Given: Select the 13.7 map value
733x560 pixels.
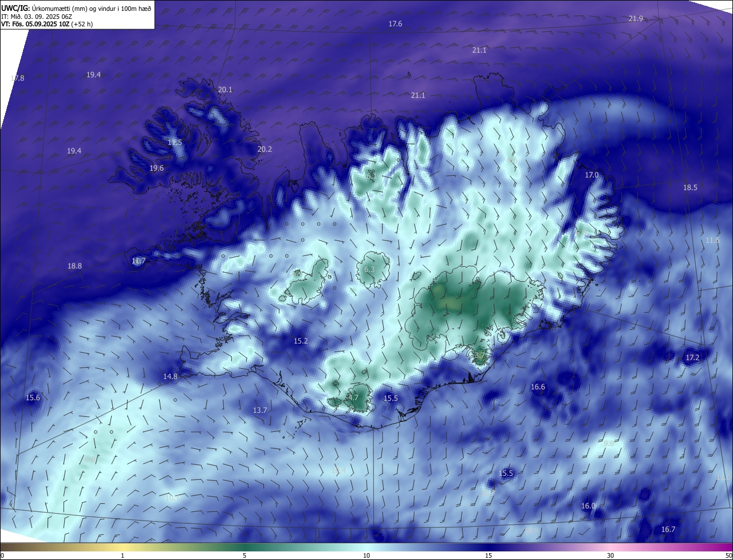Looking at the screenshot, I should (260, 411).
